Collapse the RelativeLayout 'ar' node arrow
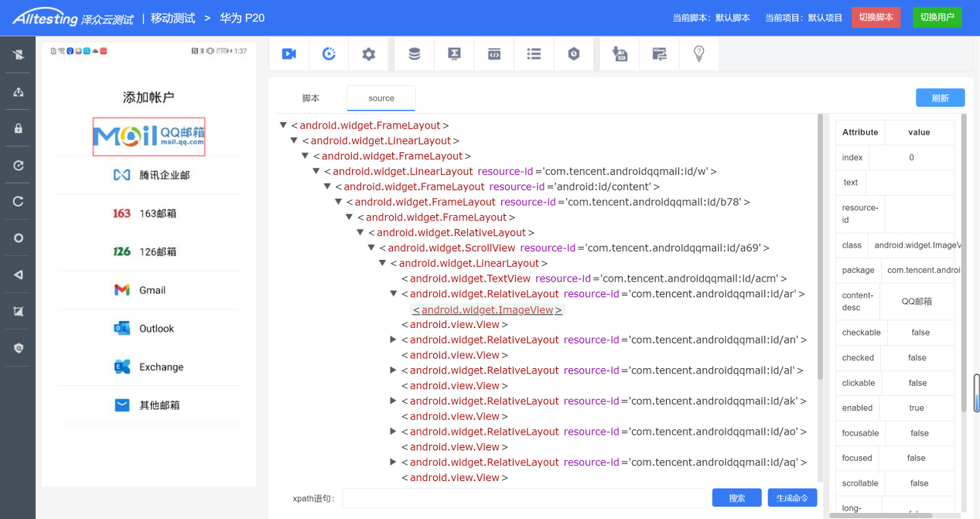Viewport: 980px width, 519px height. click(394, 294)
